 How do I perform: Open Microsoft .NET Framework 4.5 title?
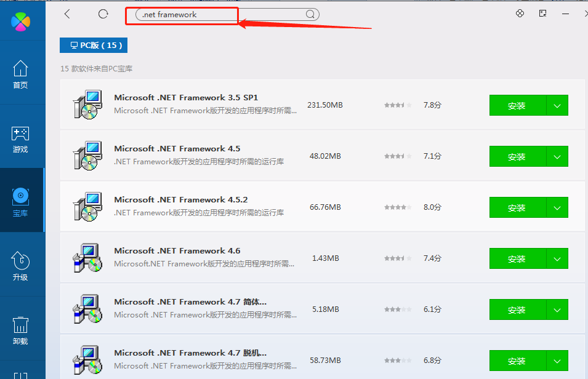177,148
